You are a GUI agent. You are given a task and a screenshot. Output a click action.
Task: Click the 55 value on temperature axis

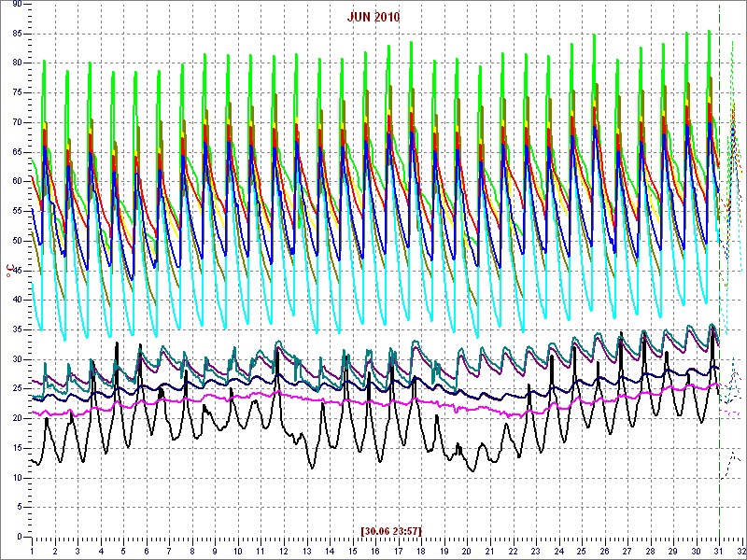pyautogui.click(x=17, y=211)
